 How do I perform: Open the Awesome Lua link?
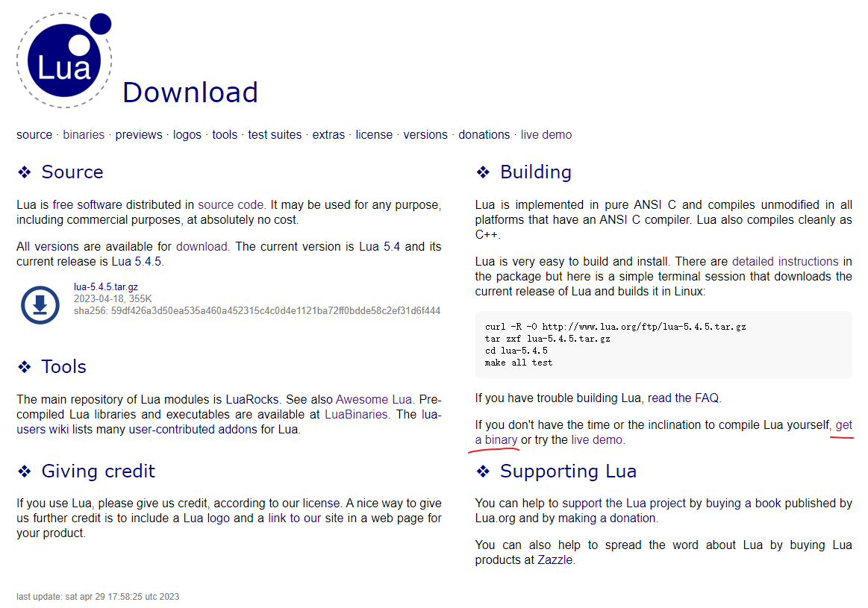[x=375, y=399]
